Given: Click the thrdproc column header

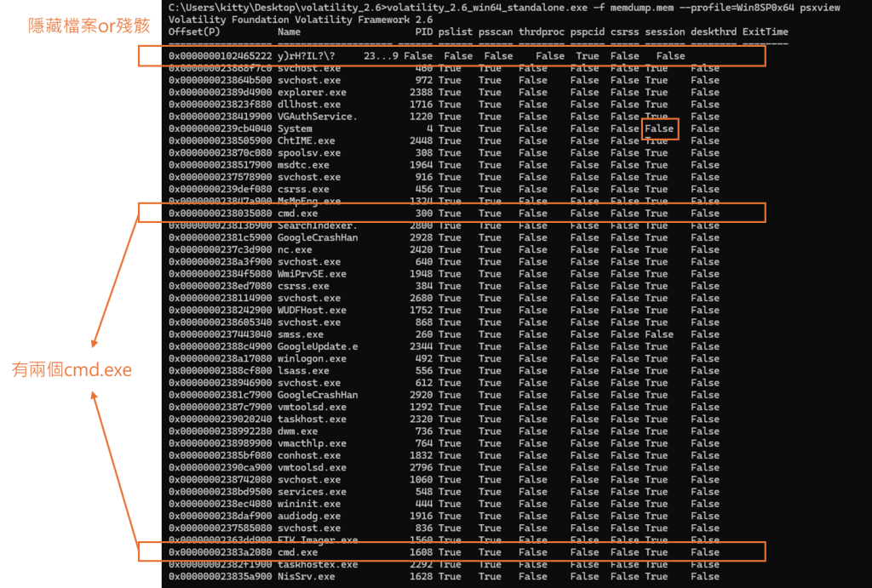Looking at the screenshot, I should pos(542,32).
